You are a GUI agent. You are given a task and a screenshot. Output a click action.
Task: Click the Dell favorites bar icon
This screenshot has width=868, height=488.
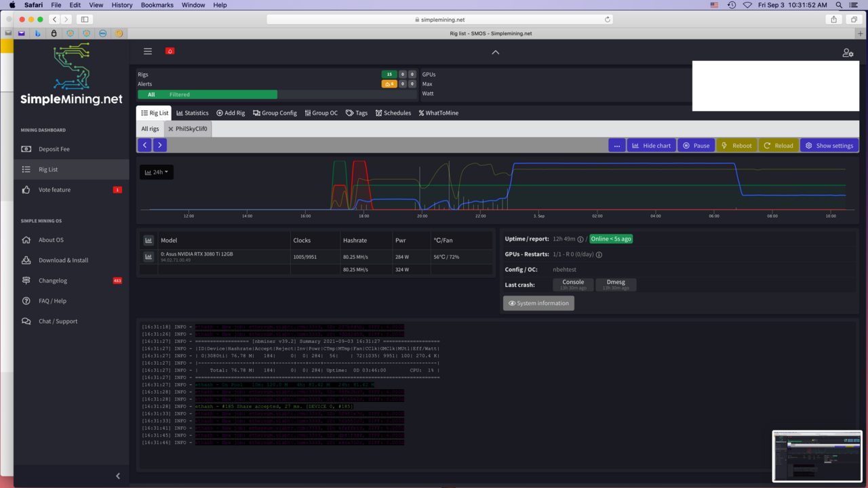tap(102, 33)
